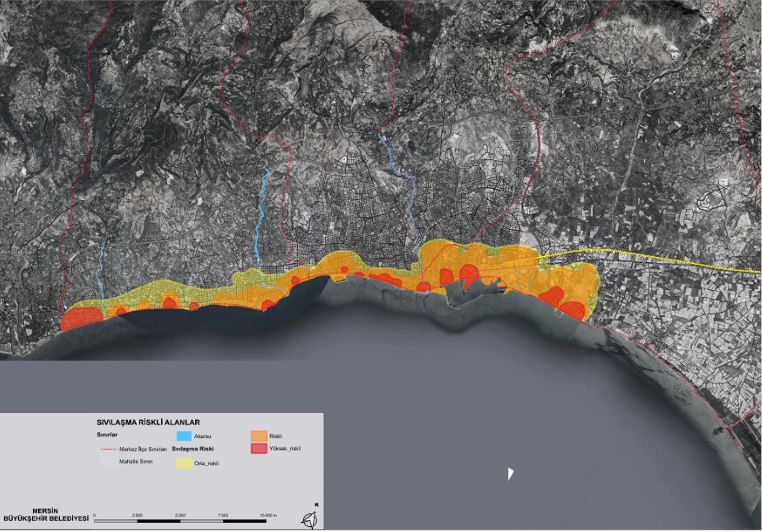Click the large red high-risk zone at the western coast

click(x=82, y=318)
